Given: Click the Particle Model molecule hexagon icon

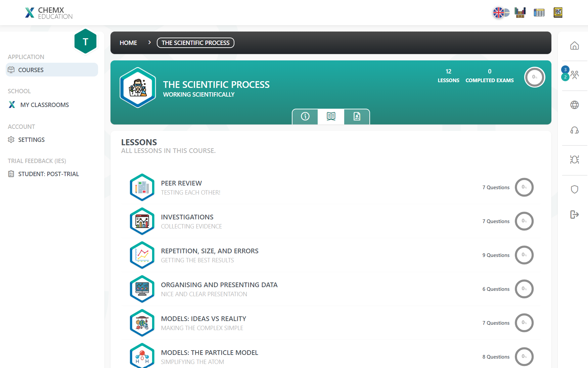Looking at the screenshot, I should point(142,356).
